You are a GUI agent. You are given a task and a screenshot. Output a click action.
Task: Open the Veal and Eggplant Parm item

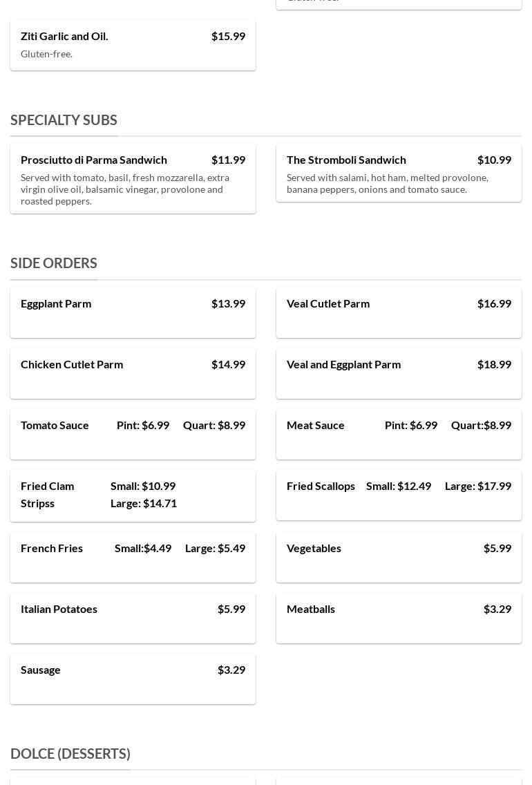click(399, 373)
